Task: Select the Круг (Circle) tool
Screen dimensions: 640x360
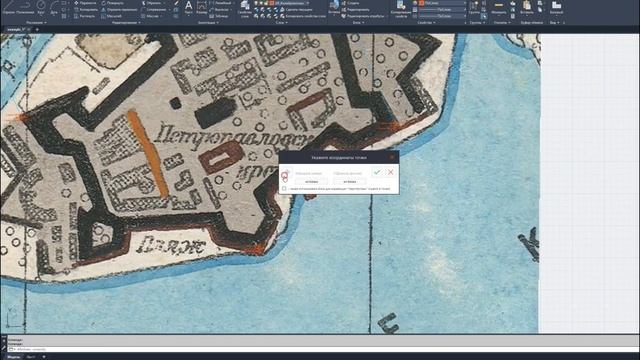Action: [x=41, y=7]
